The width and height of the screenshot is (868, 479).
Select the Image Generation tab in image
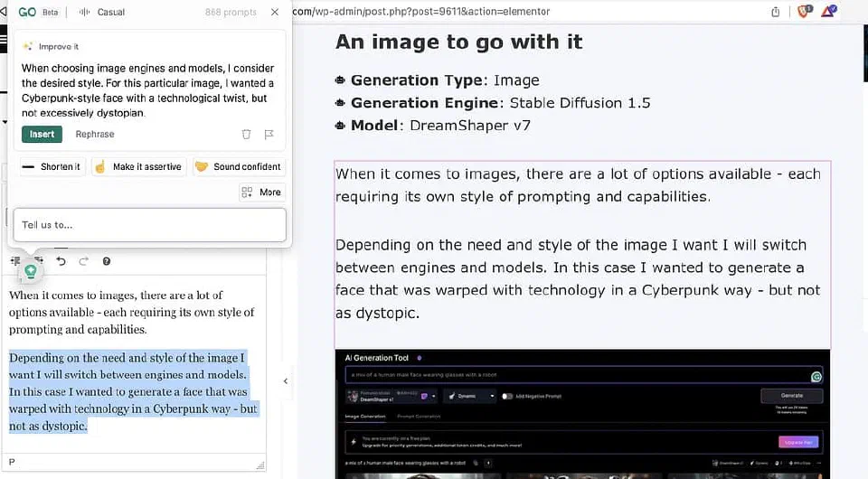pos(364,416)
